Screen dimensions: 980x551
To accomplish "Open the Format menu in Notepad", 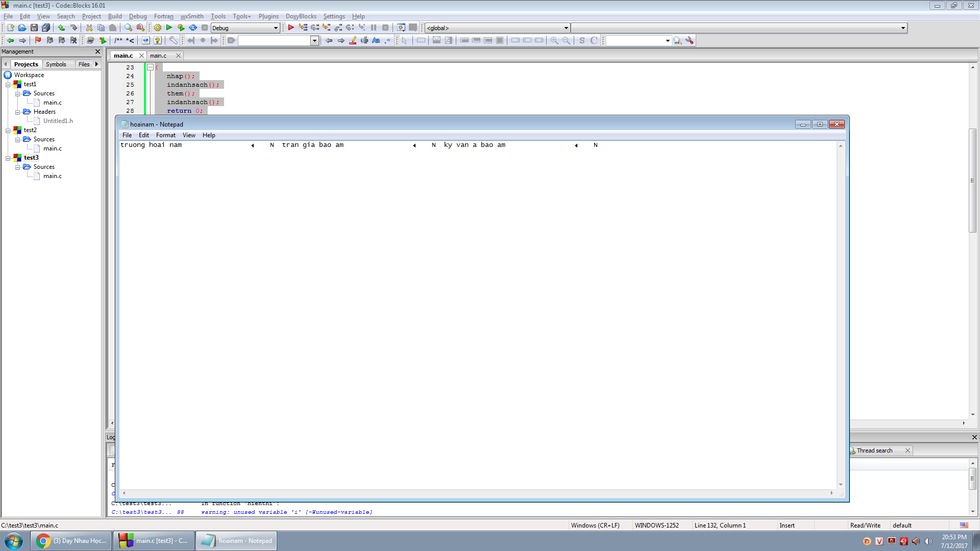I will [x=165, y=135].
